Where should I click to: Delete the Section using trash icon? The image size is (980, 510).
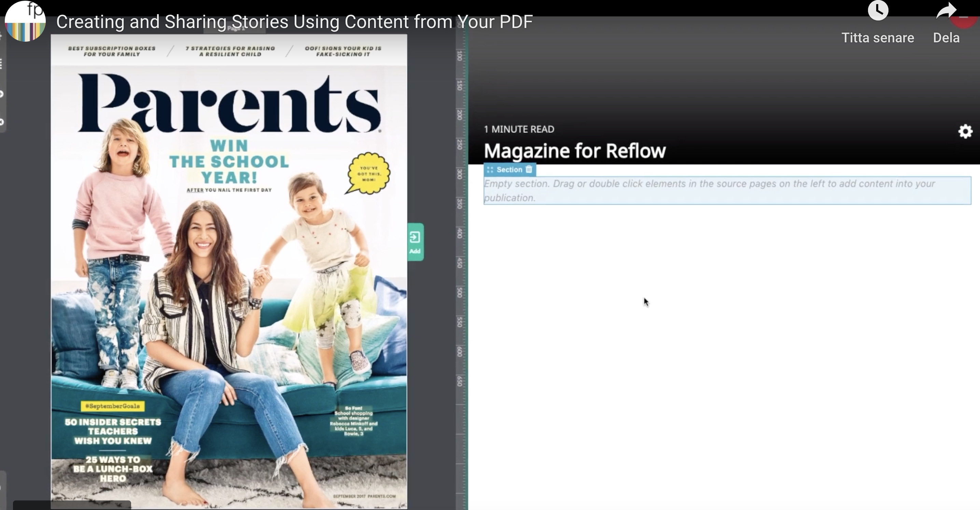click(529, 170)
